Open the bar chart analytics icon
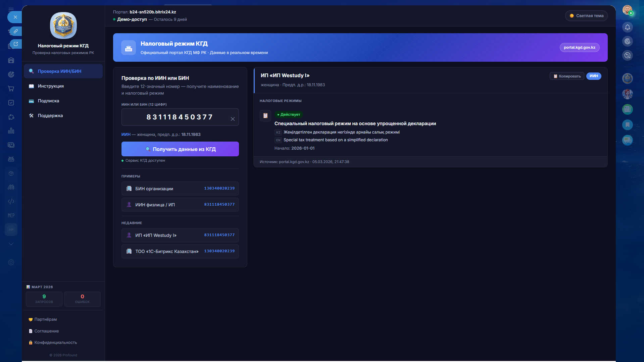Viewport: 644px width, 362px height. [11, 131]
